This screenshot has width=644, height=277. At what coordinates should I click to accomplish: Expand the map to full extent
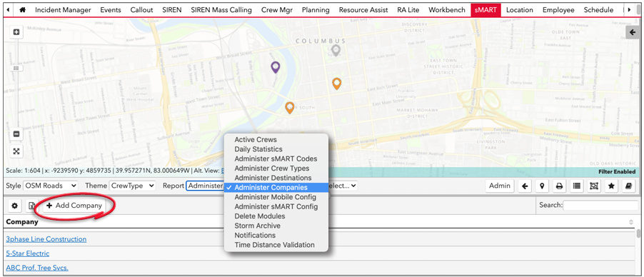(x=16, y=151)
